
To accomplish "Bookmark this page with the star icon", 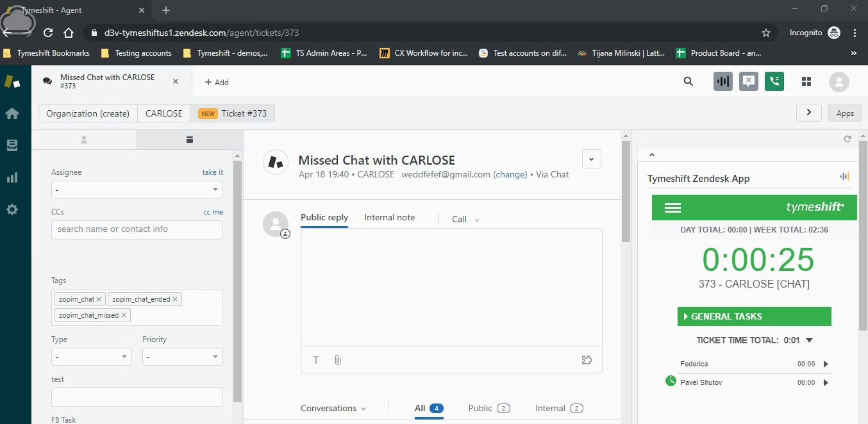I will click(x=765, y=33).
